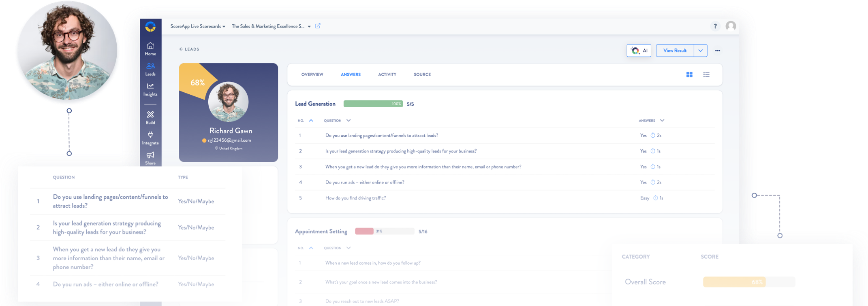Click the name 'Richard Gawn' on profile card
Image resolution: width=868 pixels, height=306 pixels.
tap(231, 131)
